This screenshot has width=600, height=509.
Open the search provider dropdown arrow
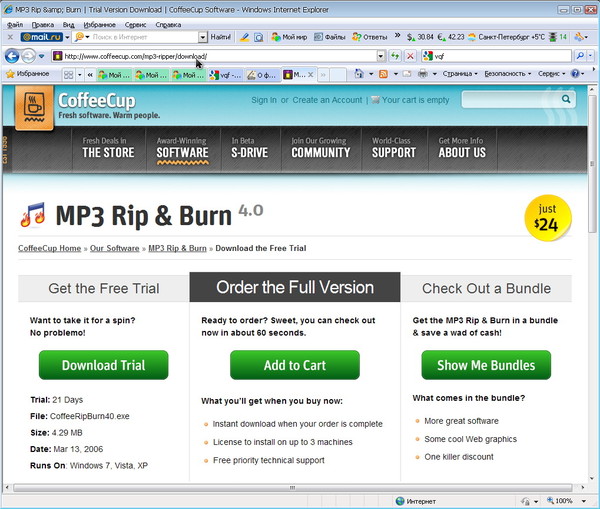click(x=590, y=56)
